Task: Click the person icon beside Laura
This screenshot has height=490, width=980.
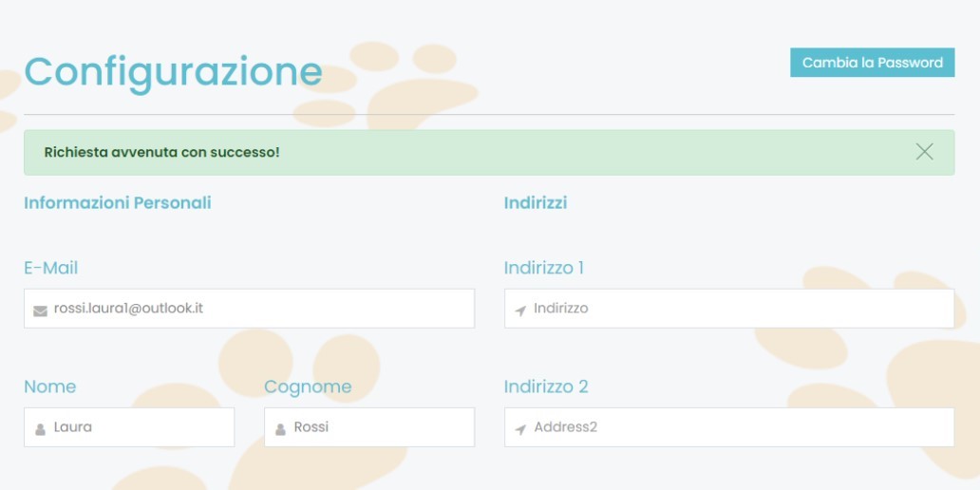Action: 40,429
